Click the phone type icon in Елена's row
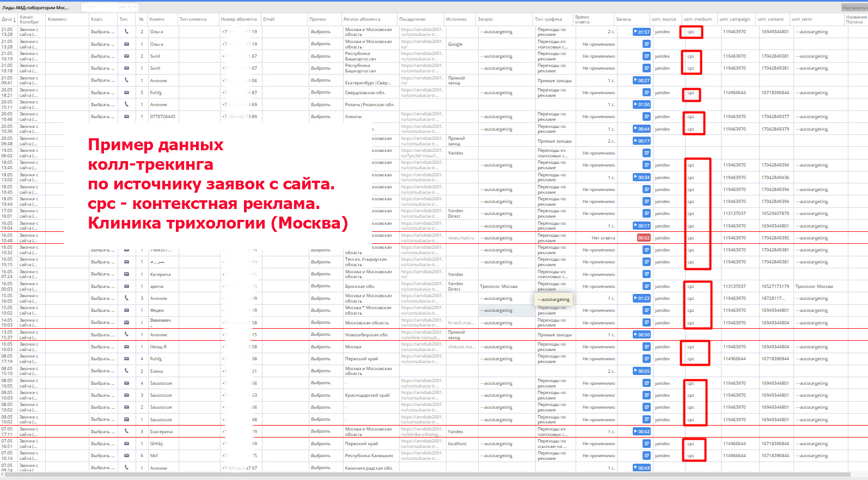Viewport: 868px width, 480px height. click(126, 371)
